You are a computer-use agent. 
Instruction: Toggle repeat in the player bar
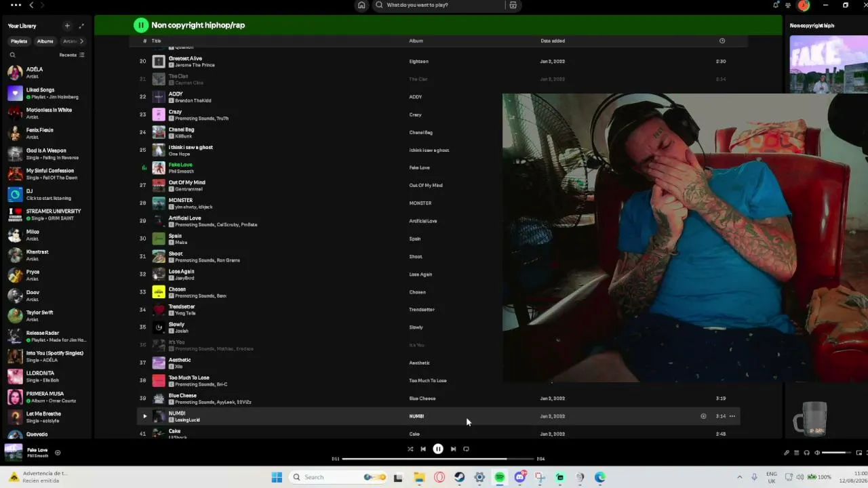pos(466,449)
